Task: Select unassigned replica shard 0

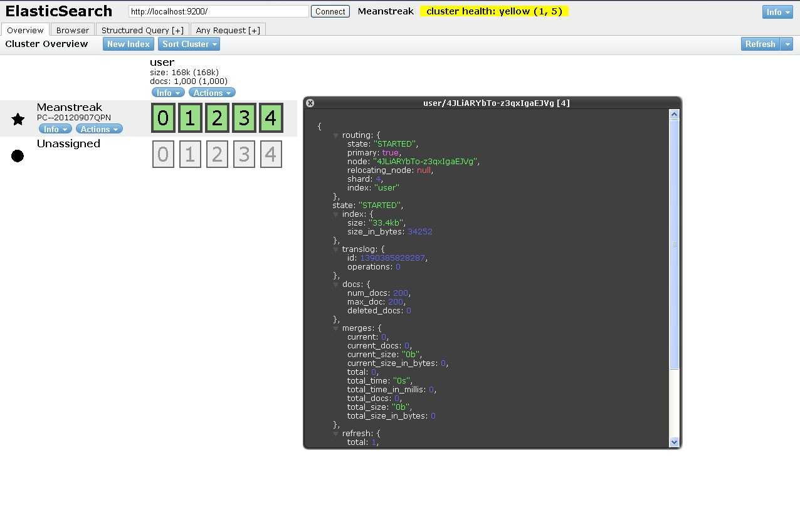Action: click(x=163, y=154)
